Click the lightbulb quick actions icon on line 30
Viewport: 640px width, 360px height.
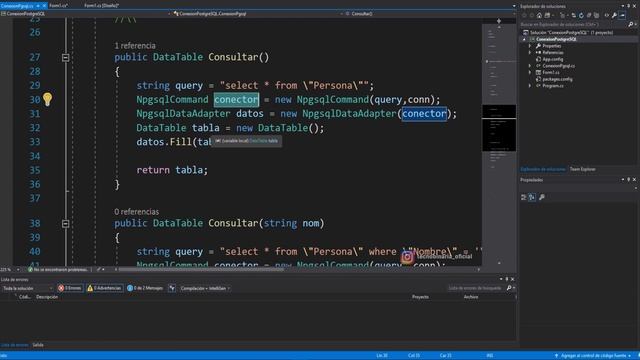coord(47,99)
